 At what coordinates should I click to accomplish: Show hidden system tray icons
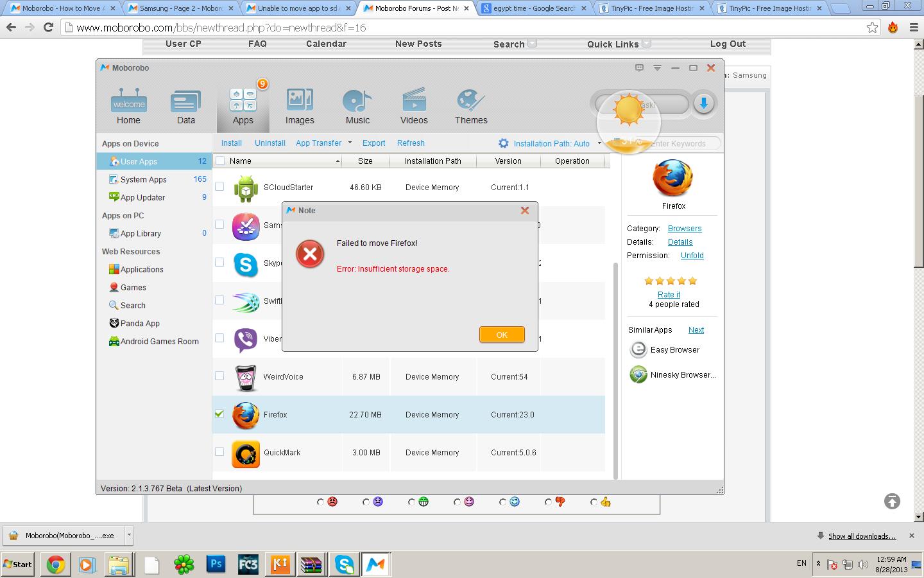coord(818,564)
